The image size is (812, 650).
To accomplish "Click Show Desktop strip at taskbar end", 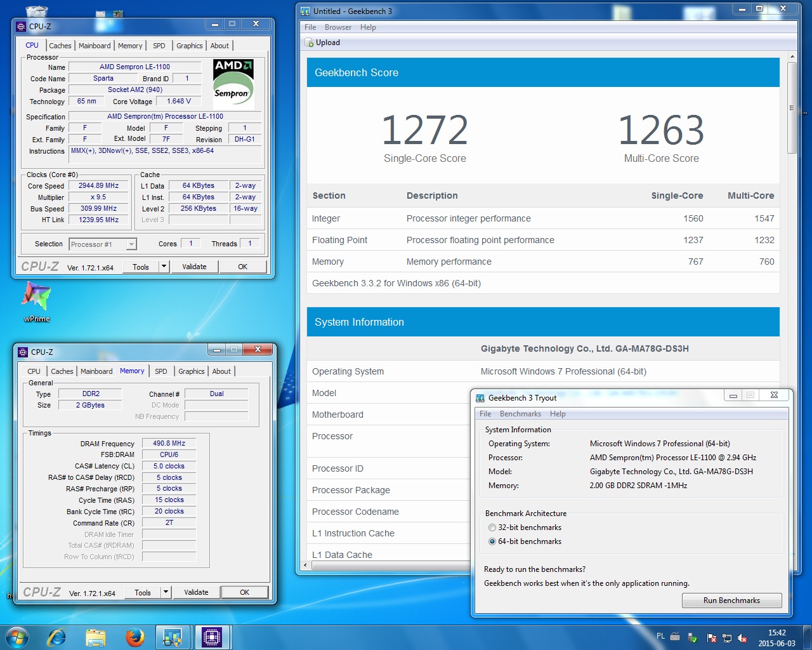I will point(807,637).
